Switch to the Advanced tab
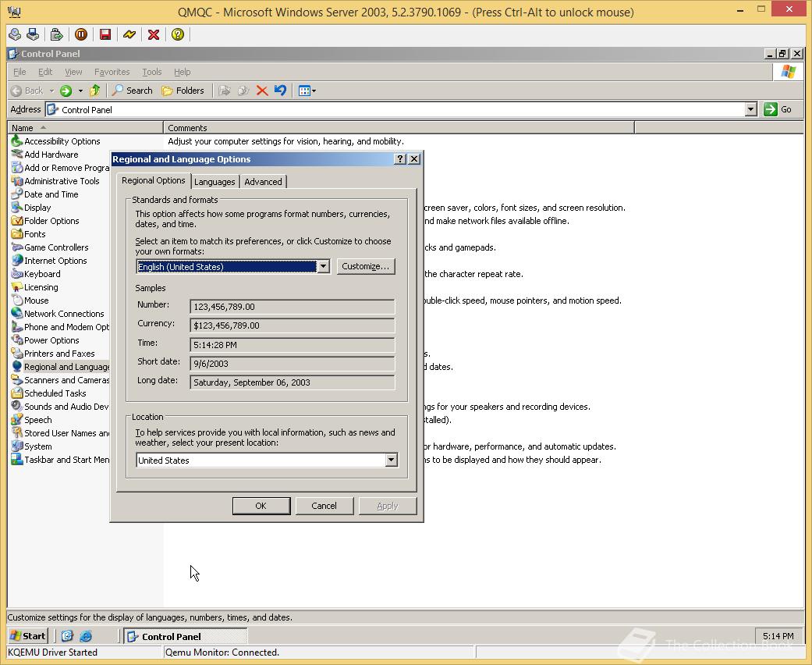The height and width of the screenshot is (665, 812). [x=263, y=182]
